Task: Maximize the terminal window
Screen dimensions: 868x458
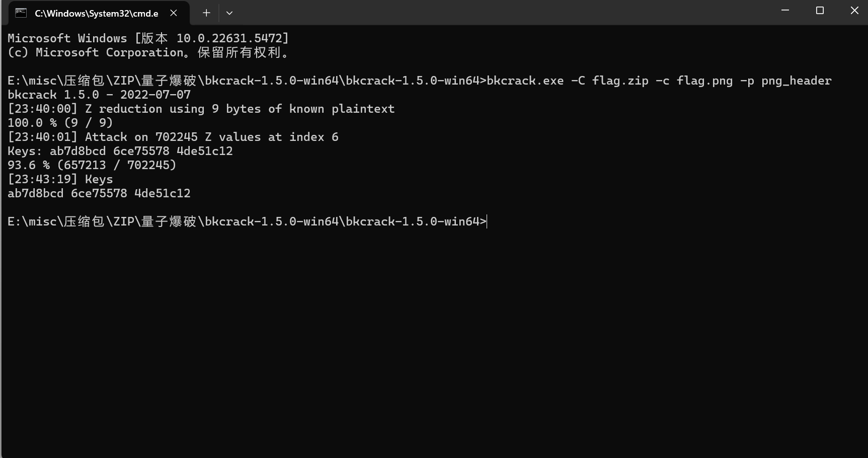Action: (820, 11)
